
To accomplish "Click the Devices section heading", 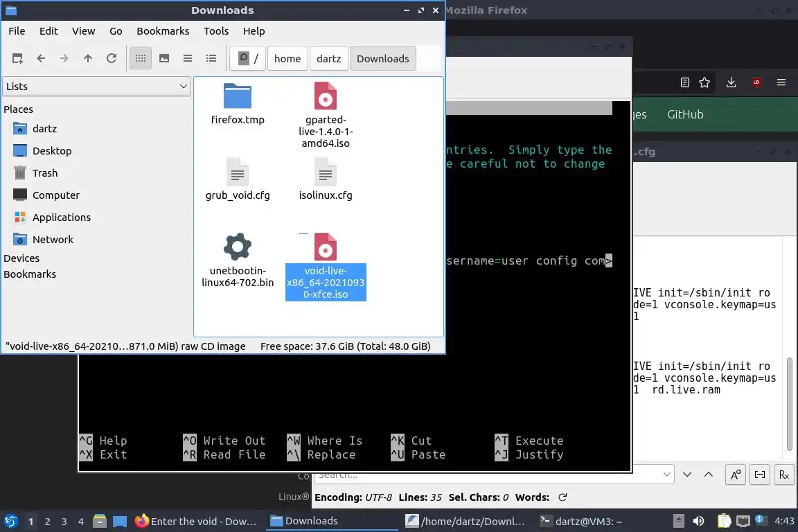I will (21, 258).
